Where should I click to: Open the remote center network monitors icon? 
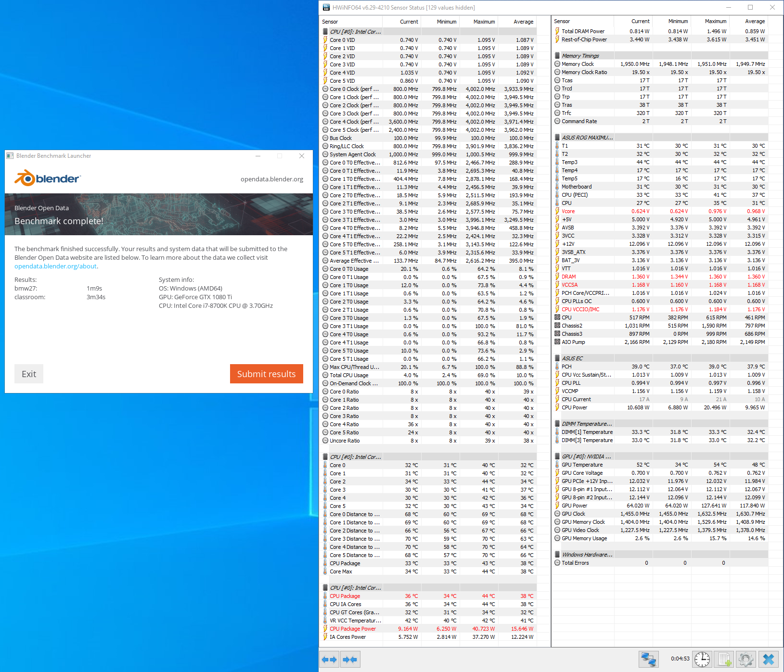pos(648,659)
